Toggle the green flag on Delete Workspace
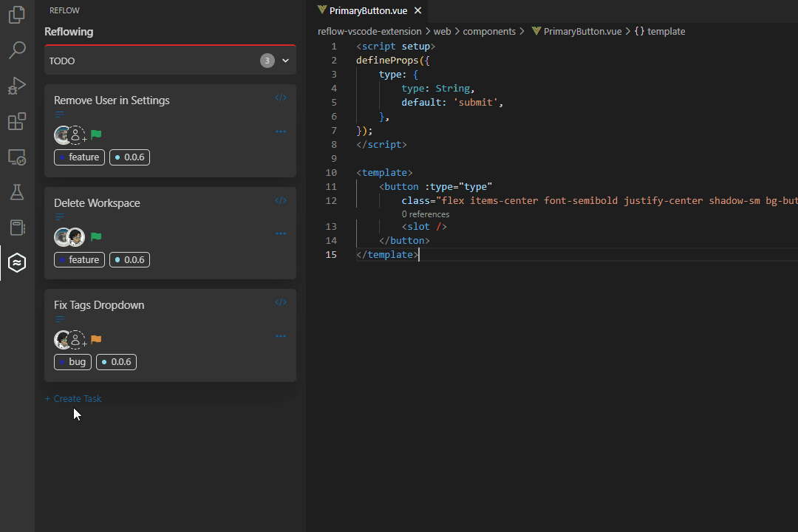 click(96, 236)
